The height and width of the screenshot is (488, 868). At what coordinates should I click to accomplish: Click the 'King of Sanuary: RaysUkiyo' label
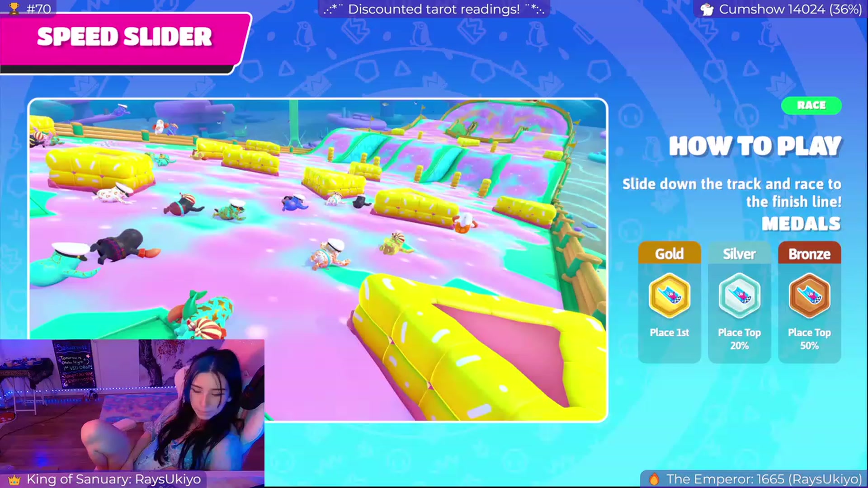tap(114, 479)
